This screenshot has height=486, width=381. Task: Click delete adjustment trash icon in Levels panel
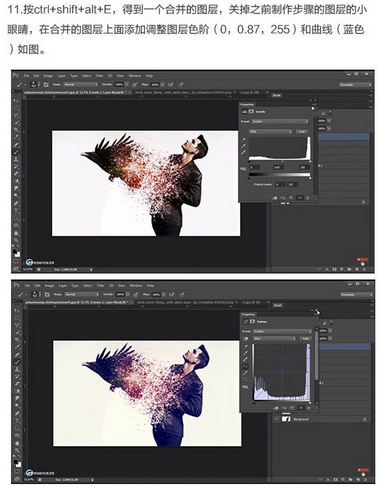click(307, 198)
